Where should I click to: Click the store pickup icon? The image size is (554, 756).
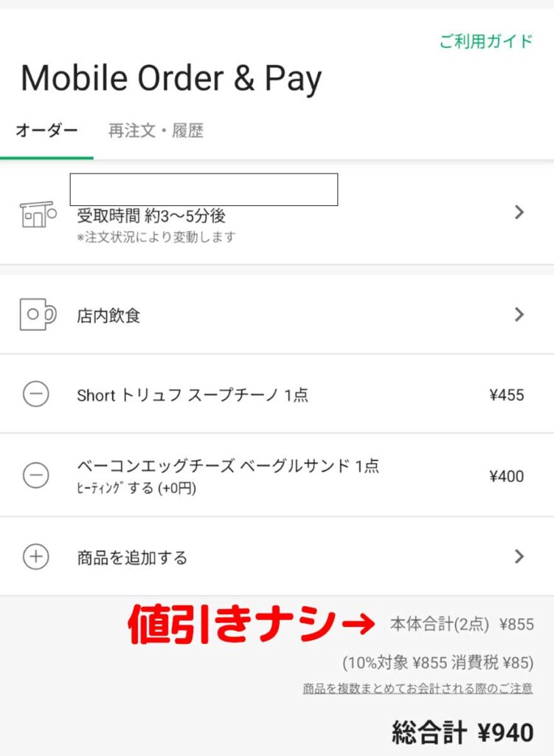[x=37, y=213]
